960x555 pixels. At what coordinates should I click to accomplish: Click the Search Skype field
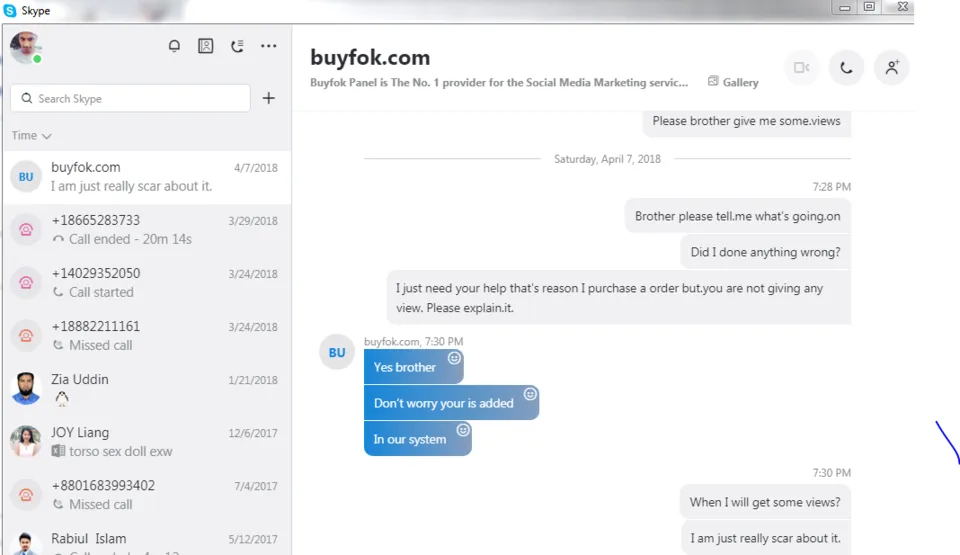(x=130, y=98)
